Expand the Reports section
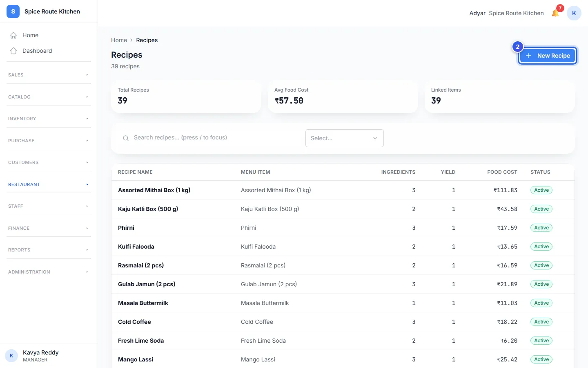 click(49, 250)
